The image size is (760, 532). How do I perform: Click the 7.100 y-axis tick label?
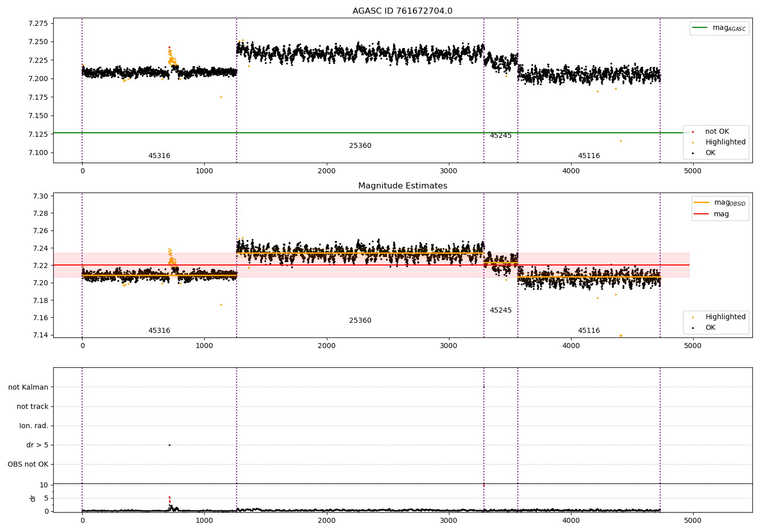tap(38, 153)
